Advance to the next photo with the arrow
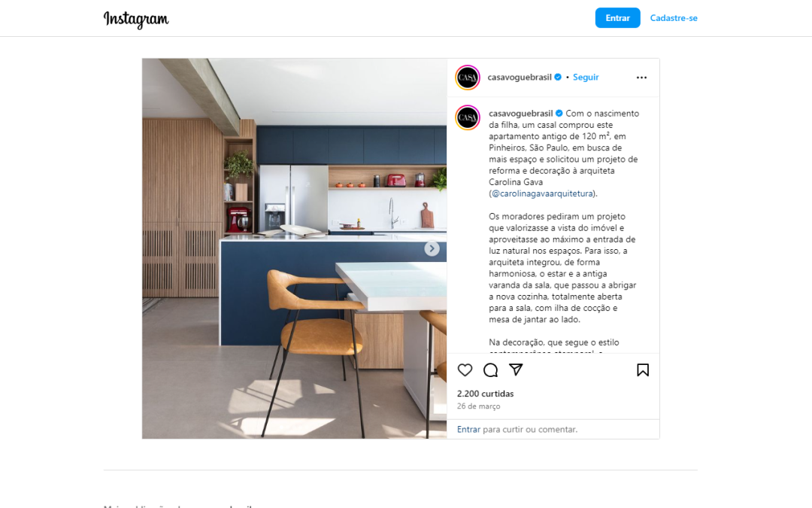Screen dimensions: 812x508 432,248
